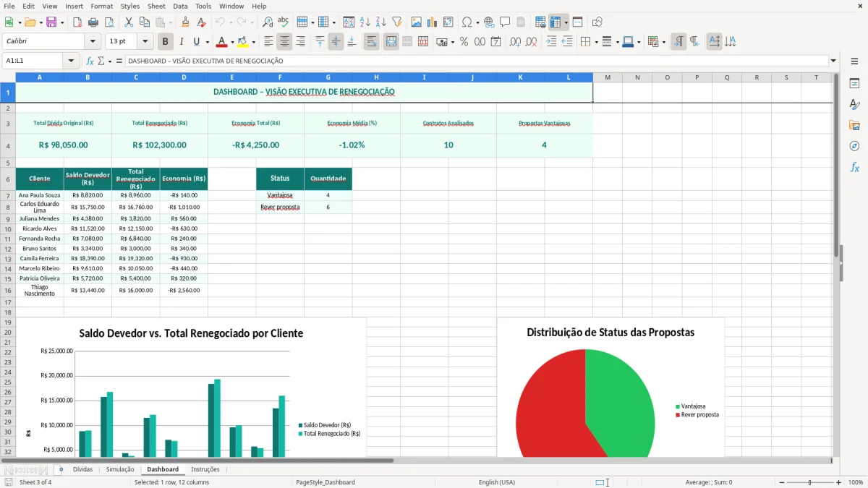868x488 pixels.
Task: Toggle Center Horizontally alignment
Action: point(284,42)
